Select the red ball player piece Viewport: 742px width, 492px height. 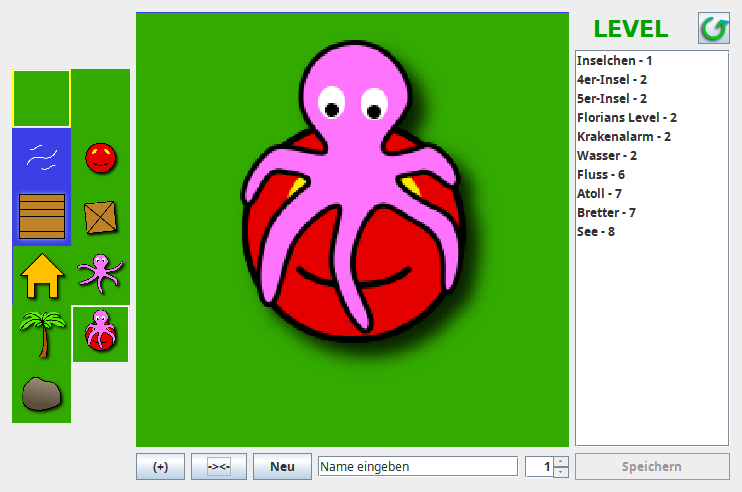click(100, 158)
